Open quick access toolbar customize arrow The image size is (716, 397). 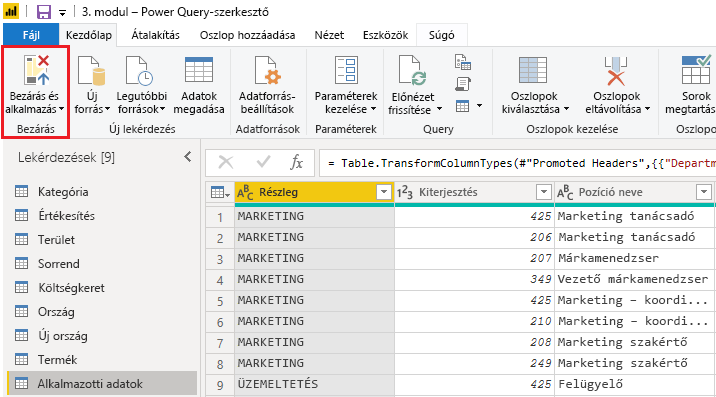[62, 12]
